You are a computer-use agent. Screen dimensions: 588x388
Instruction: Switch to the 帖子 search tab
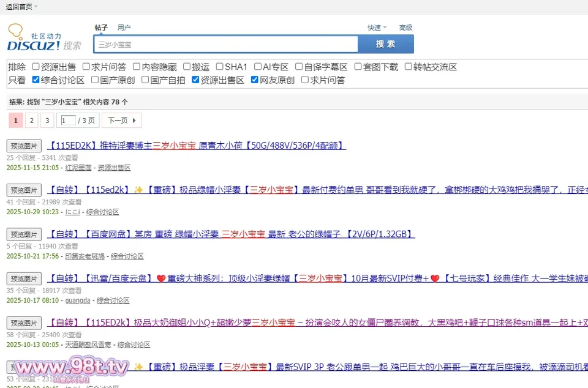[101, 28]
